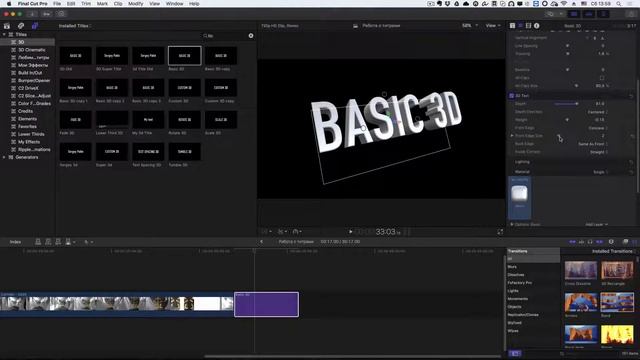Go back in timeline history arrow
The width and height of the screenshot is (640, 360).
pyautogui.click(x=262, y=242)
